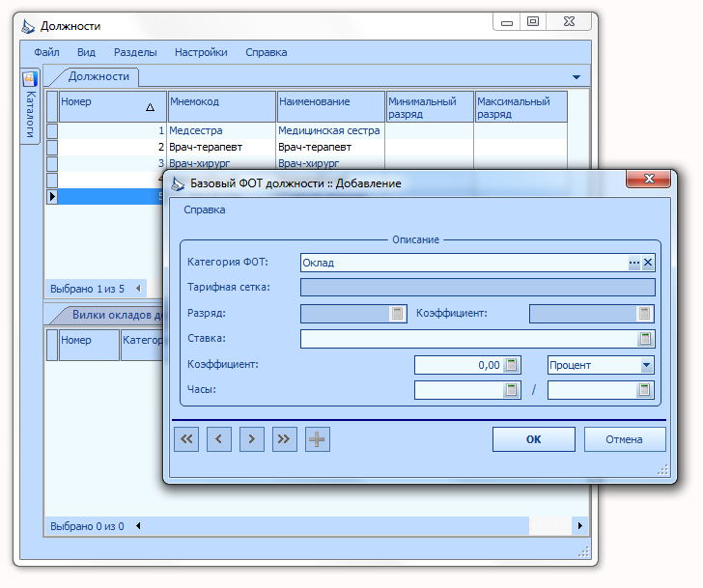Clear the Категория ФОТ field with X
The width and height of the screenshot is (703, 588).
coord(647,263)
